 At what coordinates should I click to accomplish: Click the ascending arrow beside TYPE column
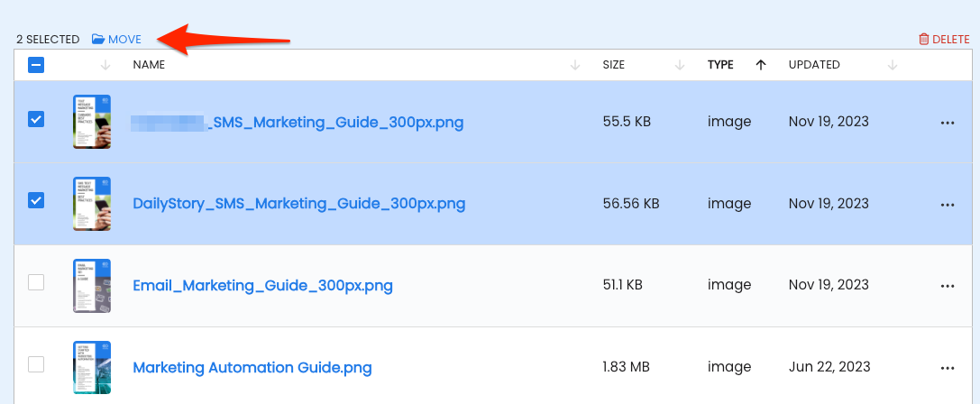tap(761, 65)
